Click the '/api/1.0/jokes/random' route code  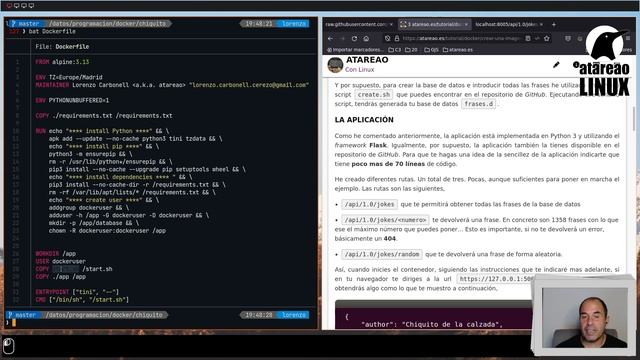[382, 254]
